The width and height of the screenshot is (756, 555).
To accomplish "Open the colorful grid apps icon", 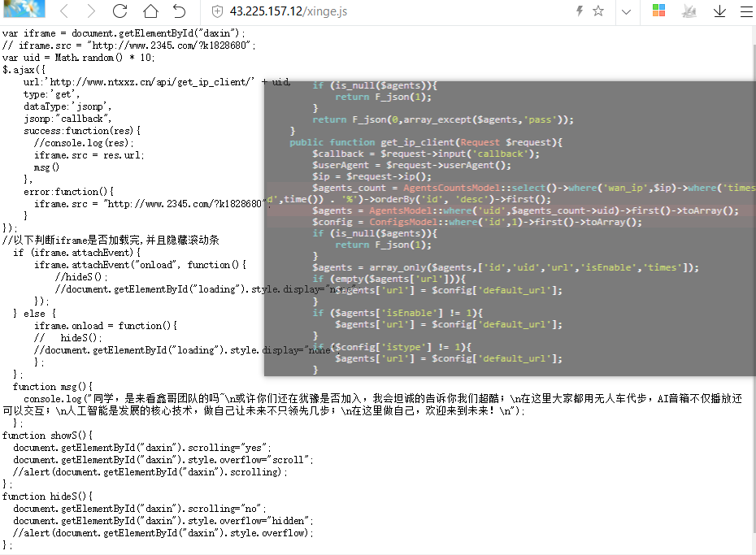I will point(658,11).
